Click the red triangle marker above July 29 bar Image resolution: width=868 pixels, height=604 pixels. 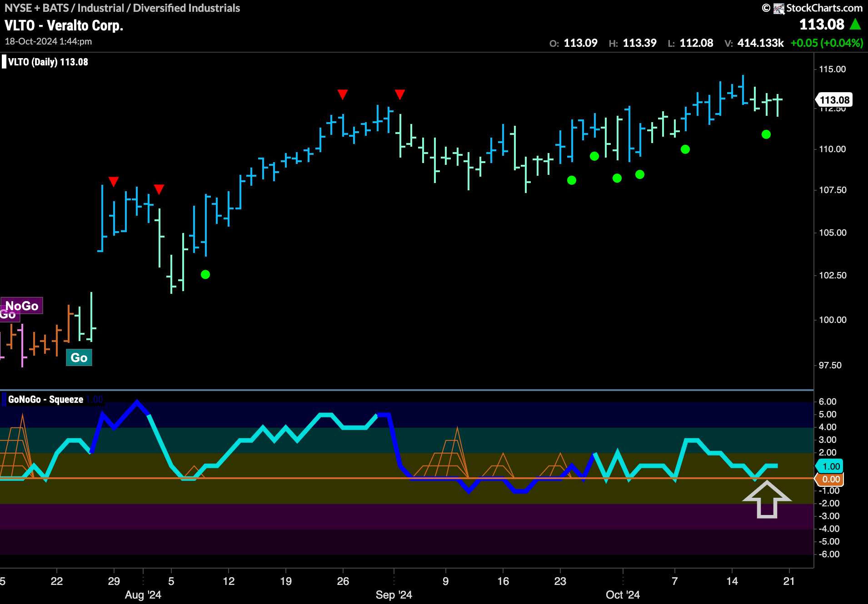click(114, 182)
